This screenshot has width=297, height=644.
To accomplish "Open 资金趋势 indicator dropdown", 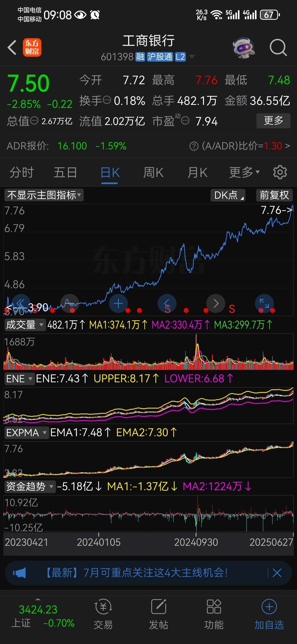I will [30, 487].
